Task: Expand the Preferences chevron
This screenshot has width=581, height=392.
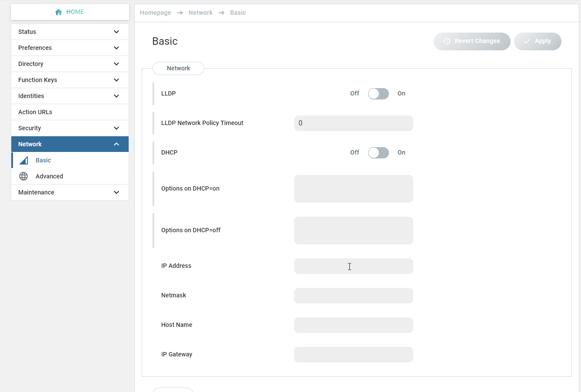Action: click(116, 48)
